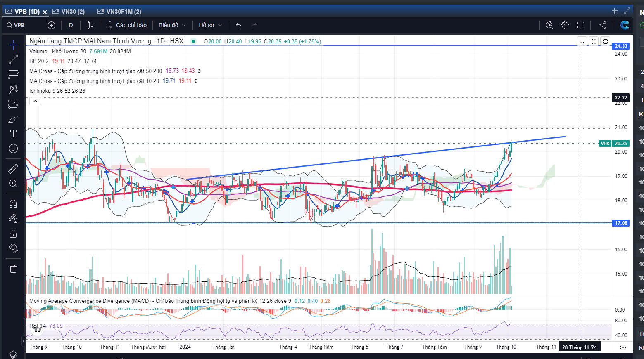
Task: Open object tree layers icon
Action: click(13, 354)
